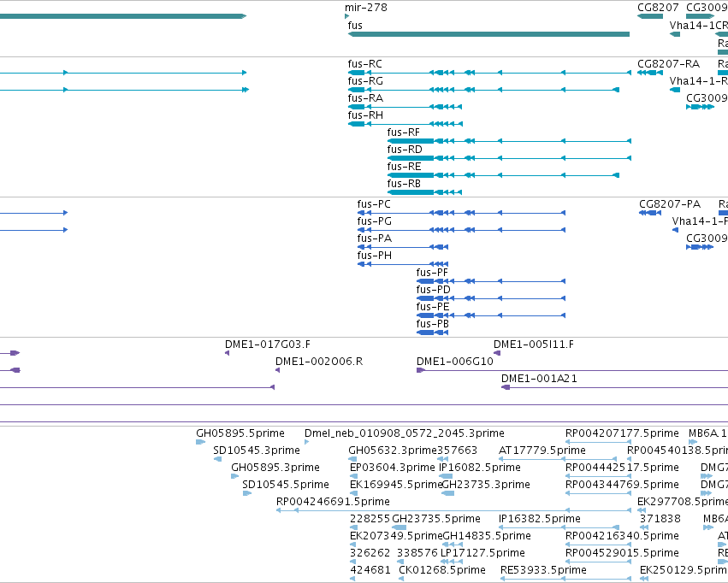Open the GH05632.3prime EST label
This screenshot has height=583, width=728.
393,450
